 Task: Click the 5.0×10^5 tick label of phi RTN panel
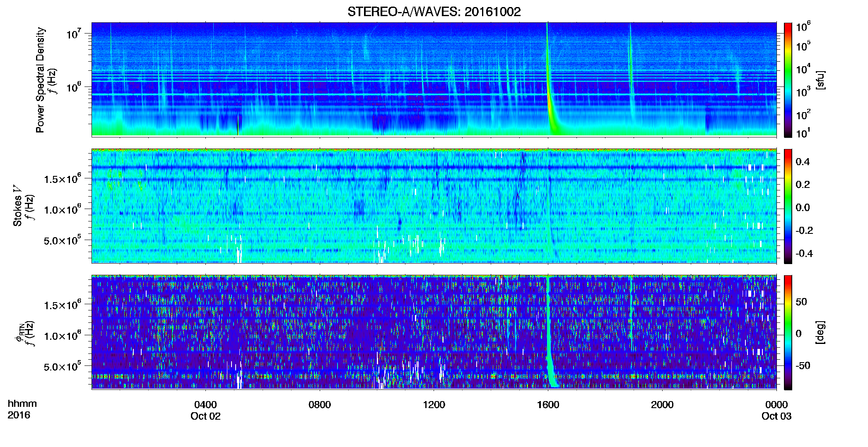63,367
